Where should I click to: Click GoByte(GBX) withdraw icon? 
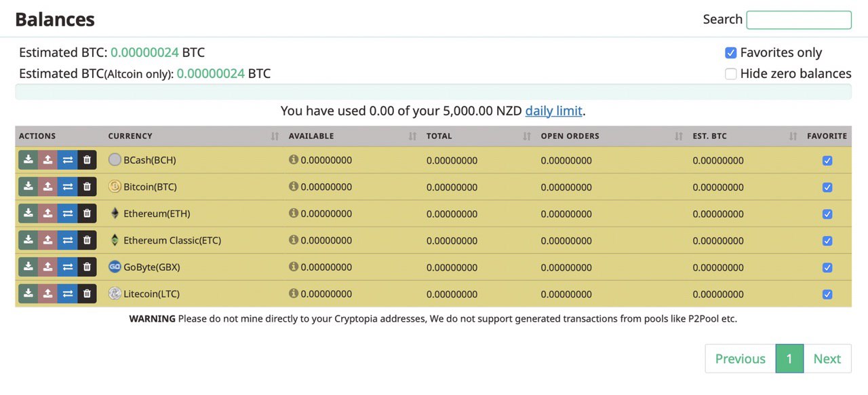pyautogui.click(x=47, y=267)
